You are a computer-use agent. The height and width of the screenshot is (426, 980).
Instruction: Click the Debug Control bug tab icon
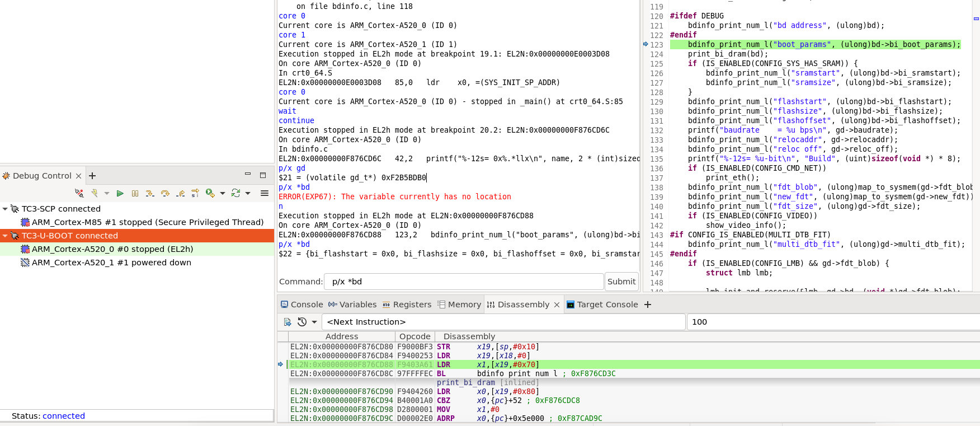[x=6, y=176]
